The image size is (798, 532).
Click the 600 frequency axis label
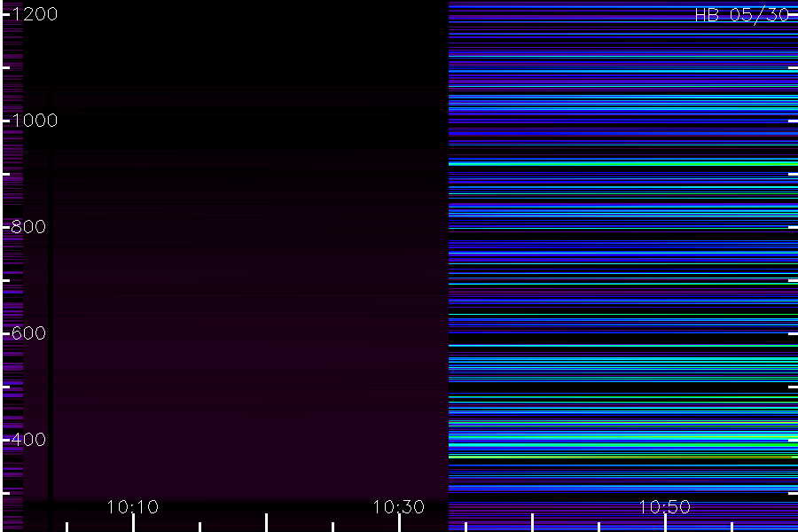[x=28, y=333]
